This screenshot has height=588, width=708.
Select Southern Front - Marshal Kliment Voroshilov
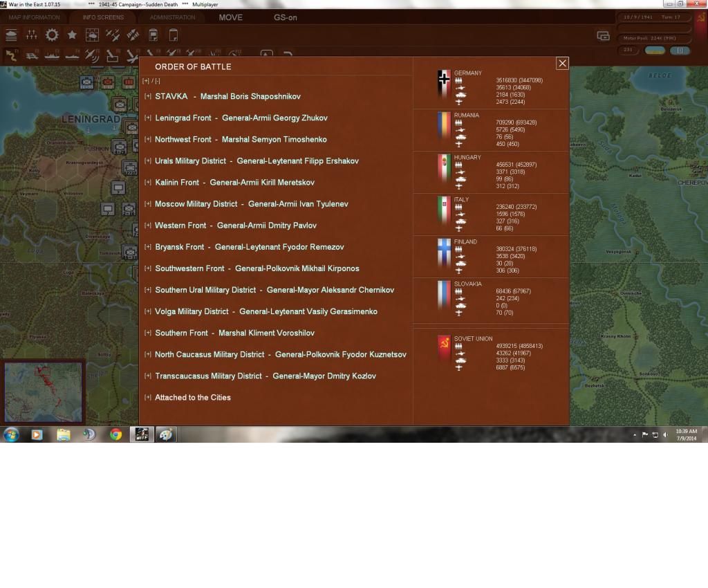point(235,333)
